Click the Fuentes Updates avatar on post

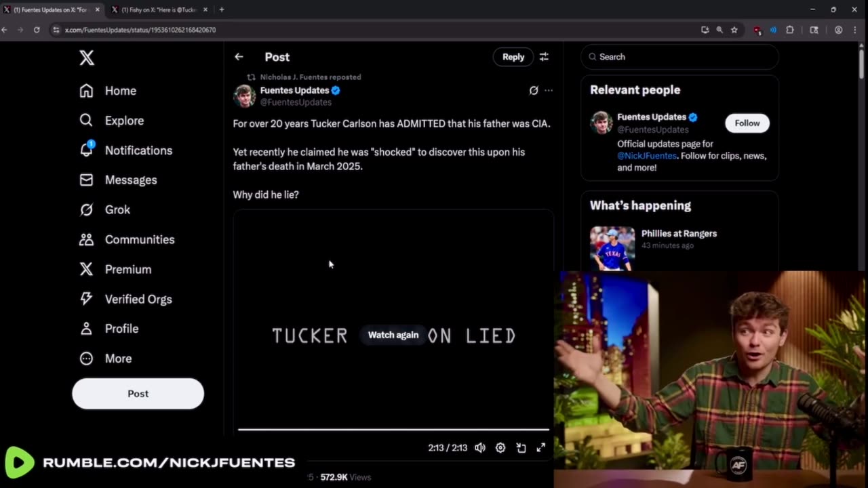(245, 96)
